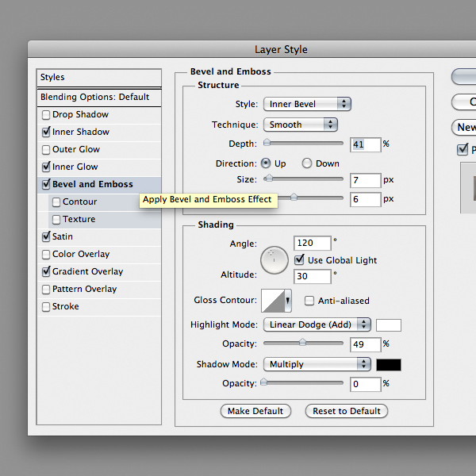Open the Shadow Mode dropdown
476x476 pixels.
(x=317, y=364)
